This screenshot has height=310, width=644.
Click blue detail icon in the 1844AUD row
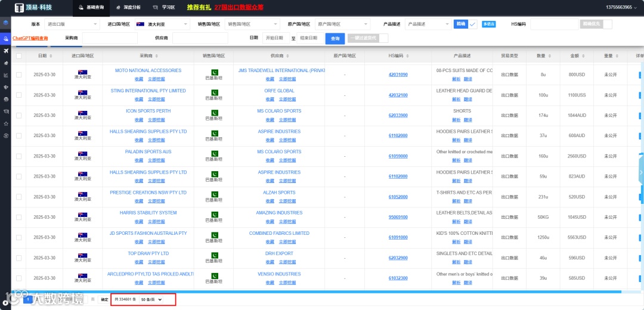(639, 116)
